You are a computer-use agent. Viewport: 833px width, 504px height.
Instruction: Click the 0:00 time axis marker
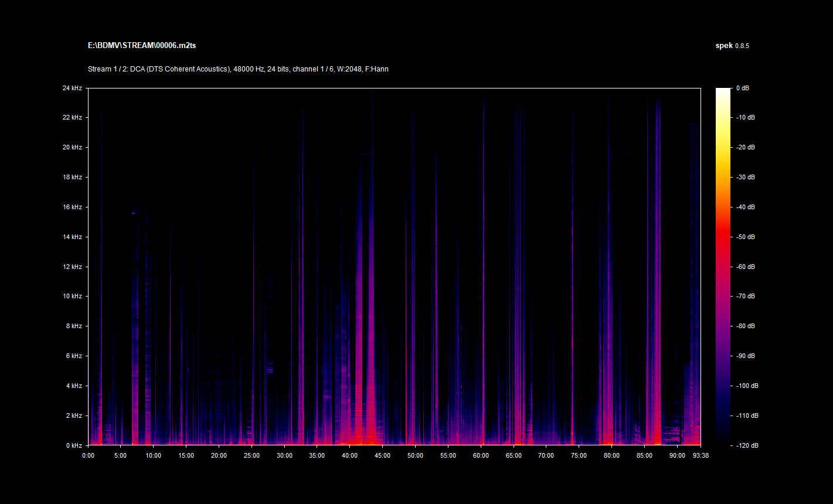tap(89, 455)
